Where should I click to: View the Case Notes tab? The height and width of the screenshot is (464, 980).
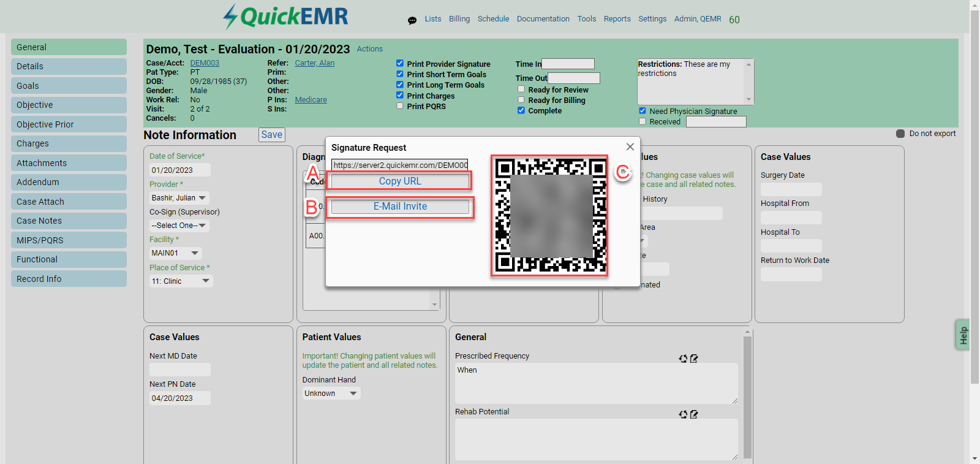point(69,221)
